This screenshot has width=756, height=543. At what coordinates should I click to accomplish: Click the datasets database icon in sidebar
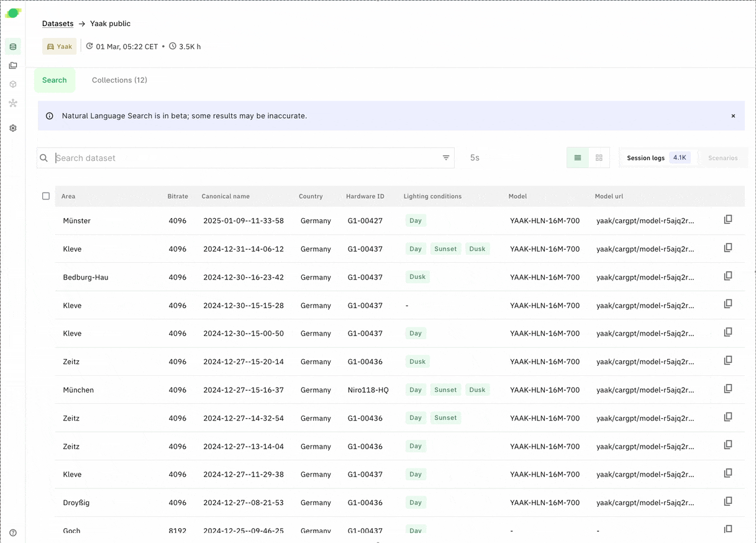point(13,47)
